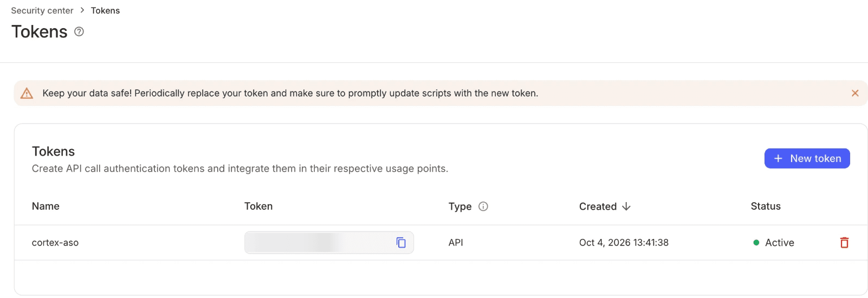Click the API type cell
Viewport: 868px width, 298px height.
click(456, 243)
